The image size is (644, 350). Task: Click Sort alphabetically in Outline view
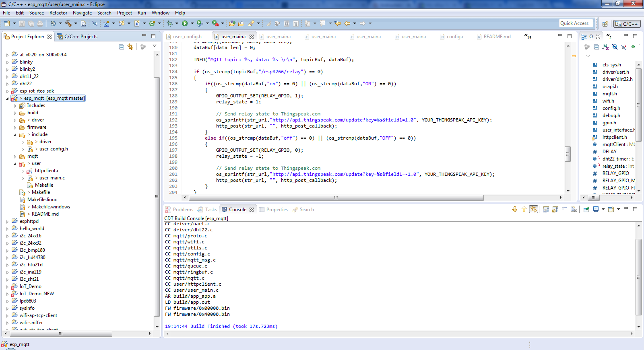(x=605, y=47)
